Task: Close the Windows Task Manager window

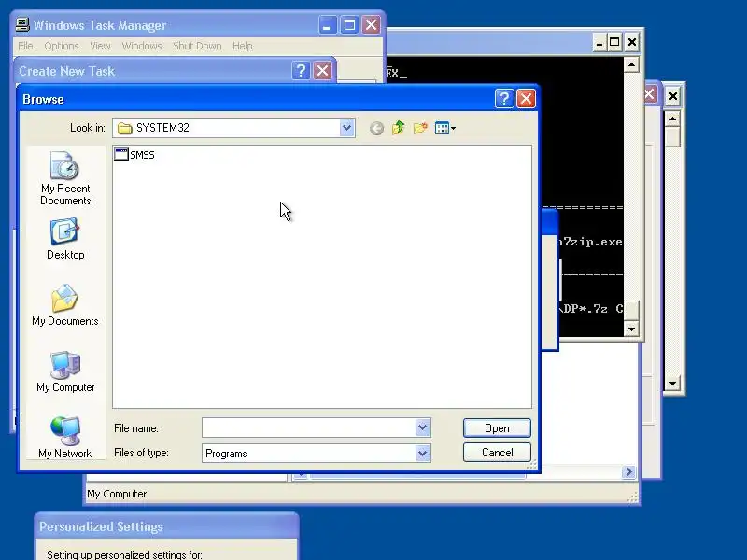Action: [371, 25]
